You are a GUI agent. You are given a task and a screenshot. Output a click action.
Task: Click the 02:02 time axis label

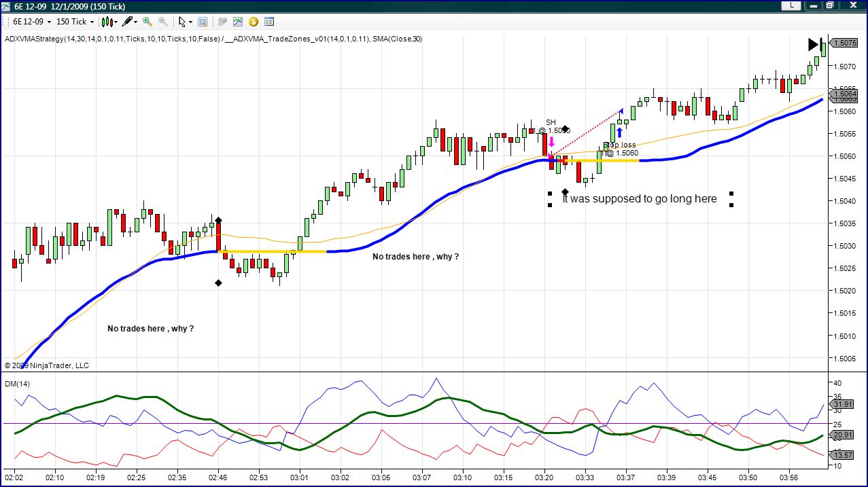[x=14, y=477]
